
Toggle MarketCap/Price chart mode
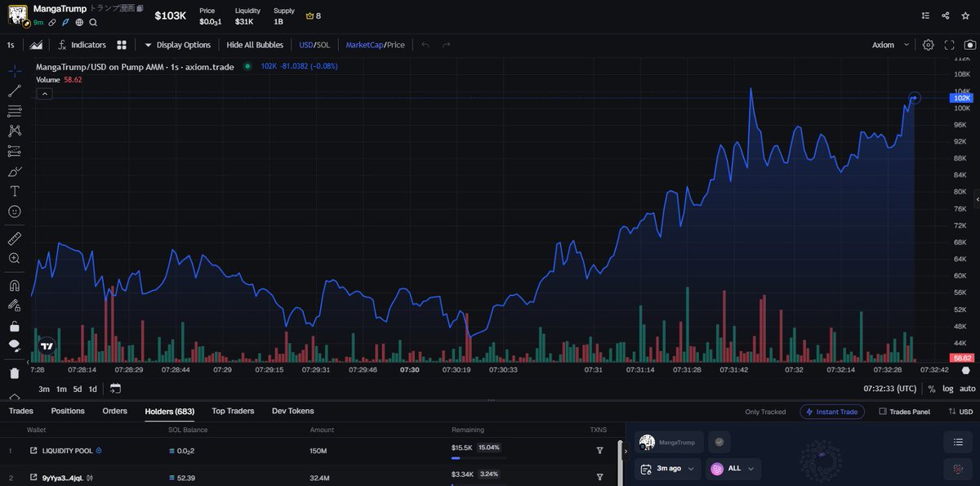click(375, 45)
